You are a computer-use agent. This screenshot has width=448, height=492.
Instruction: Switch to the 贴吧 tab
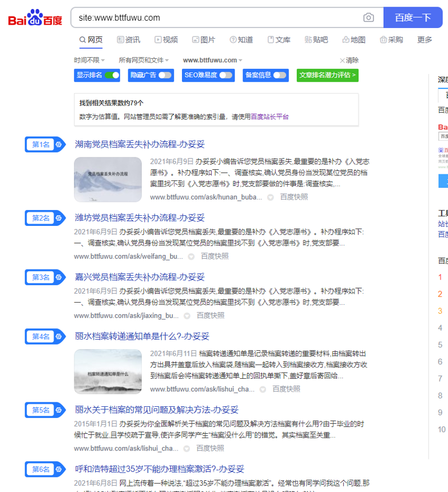pyautogui.click(x=316, y=40)
